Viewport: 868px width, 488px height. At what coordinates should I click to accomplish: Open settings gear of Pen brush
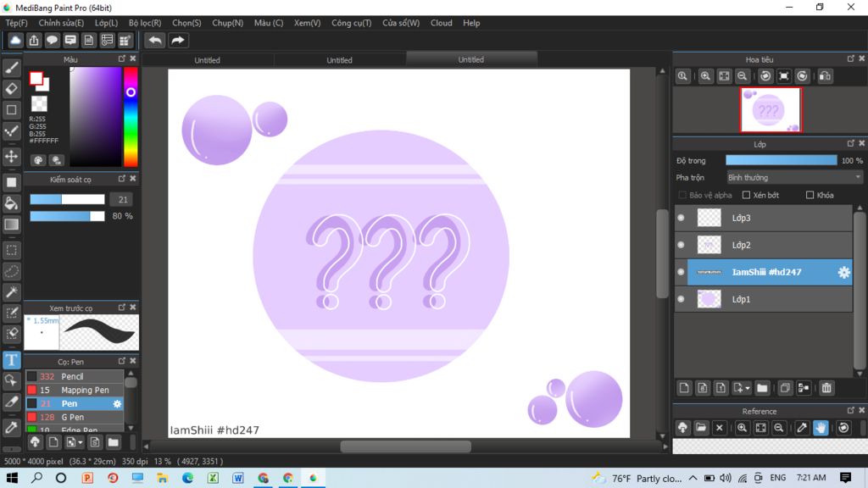117,404
